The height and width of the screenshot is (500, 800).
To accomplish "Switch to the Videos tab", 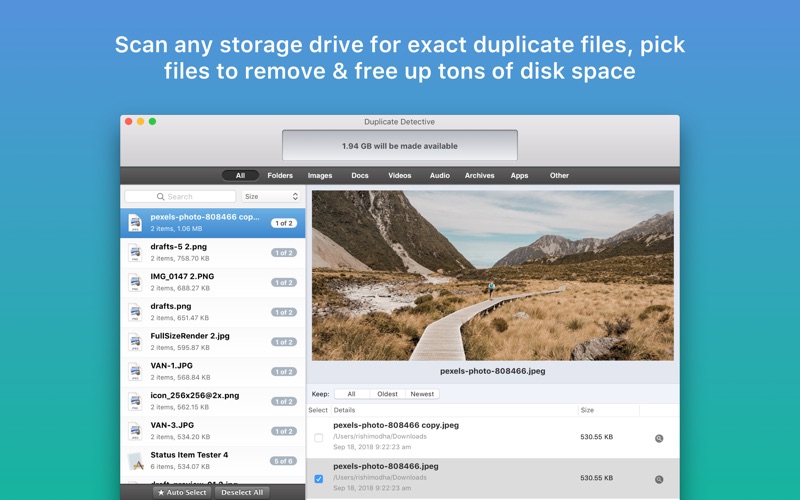I will [400, 175].
